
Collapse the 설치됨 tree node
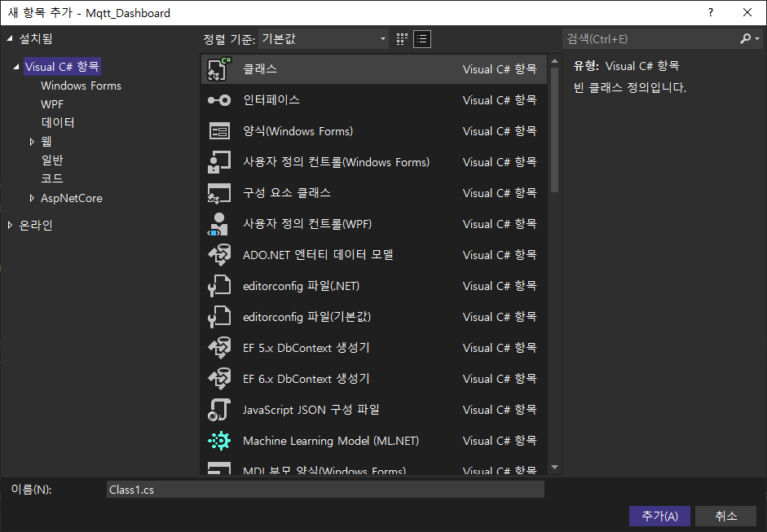point(10,38)
